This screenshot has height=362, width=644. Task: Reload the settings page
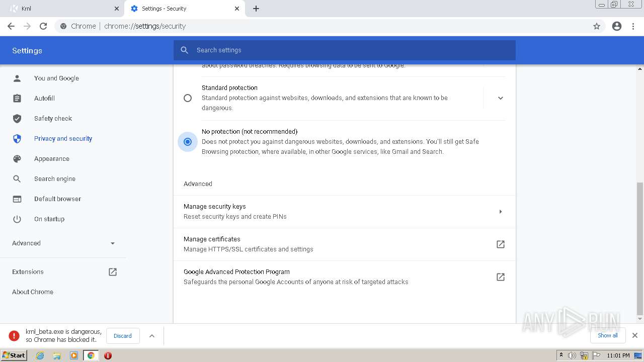43,26
